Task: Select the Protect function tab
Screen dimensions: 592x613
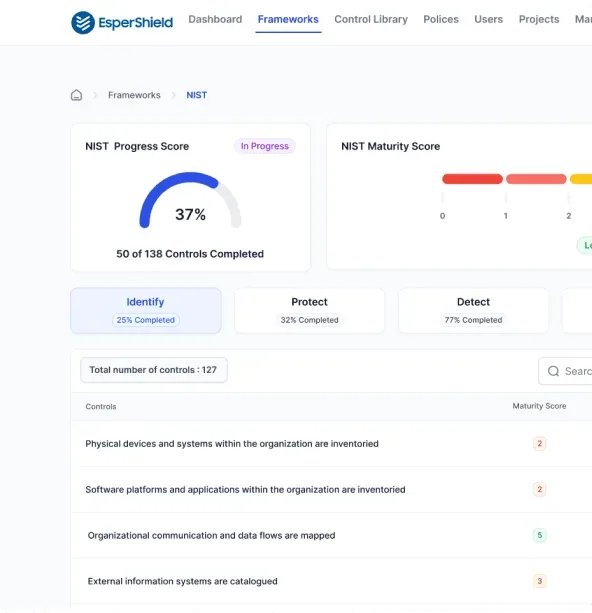Action: pyautogui.click(x=309, y=311)
